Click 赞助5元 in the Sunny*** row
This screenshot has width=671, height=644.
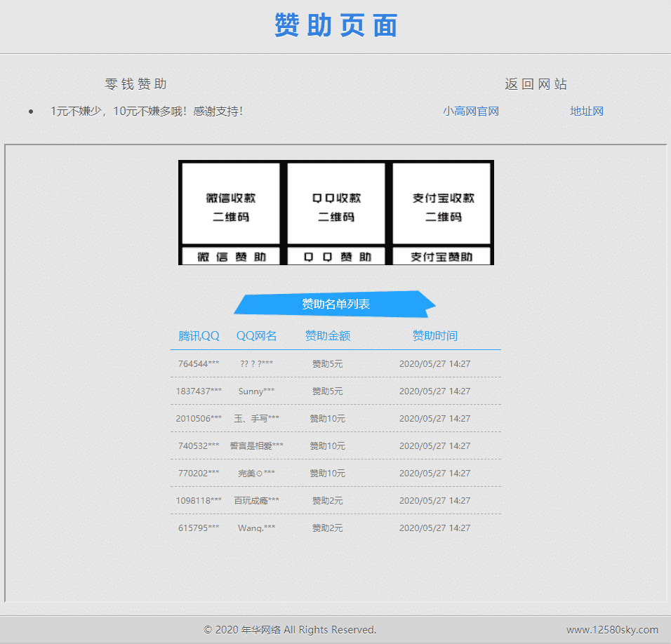[x=327, y=391]
